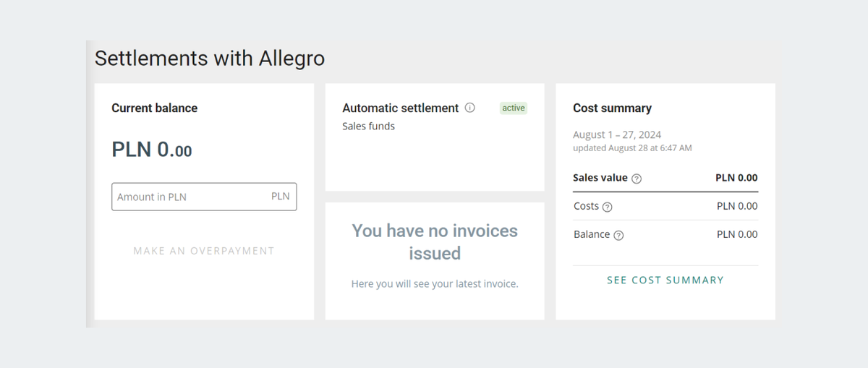Viewport: 868px width, 368px height.
Task: Open Automatic settlement info icon
Action: pos(470,108)
